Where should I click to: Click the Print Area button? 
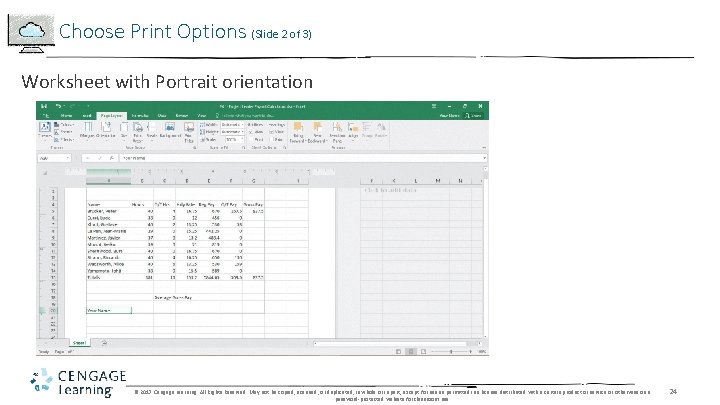(x=137, y=133)
